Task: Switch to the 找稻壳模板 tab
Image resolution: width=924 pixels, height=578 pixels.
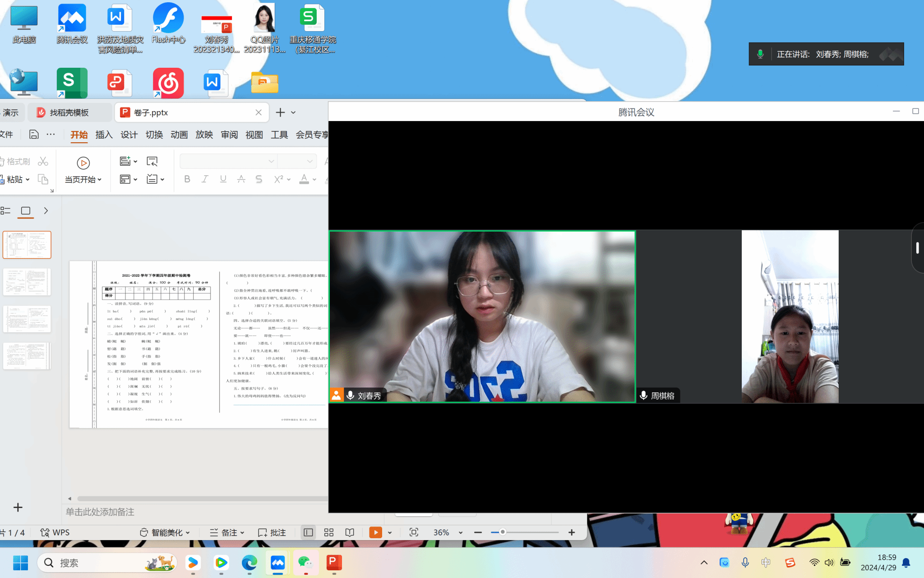Action: [69, 112]
